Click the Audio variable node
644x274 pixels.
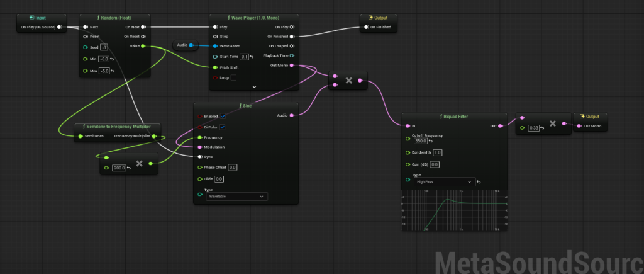(186, 45)
